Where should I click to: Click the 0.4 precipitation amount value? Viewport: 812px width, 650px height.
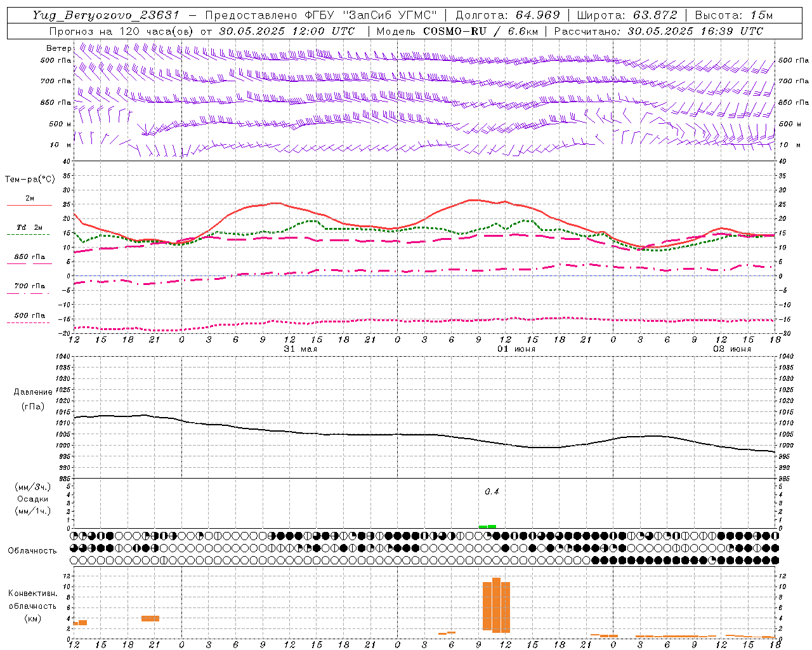tap(492, 492)
